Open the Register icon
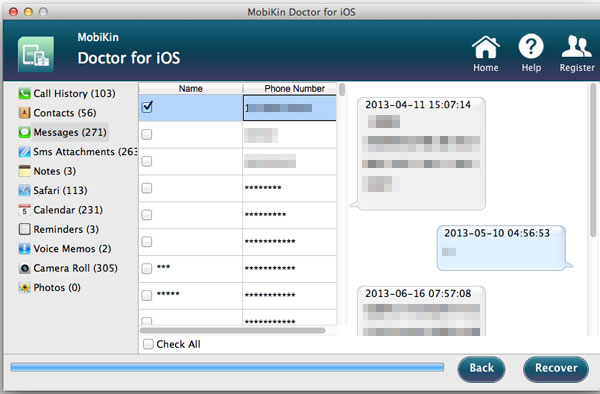This screenshot has width=600, height=394. [x=577, y=53]
